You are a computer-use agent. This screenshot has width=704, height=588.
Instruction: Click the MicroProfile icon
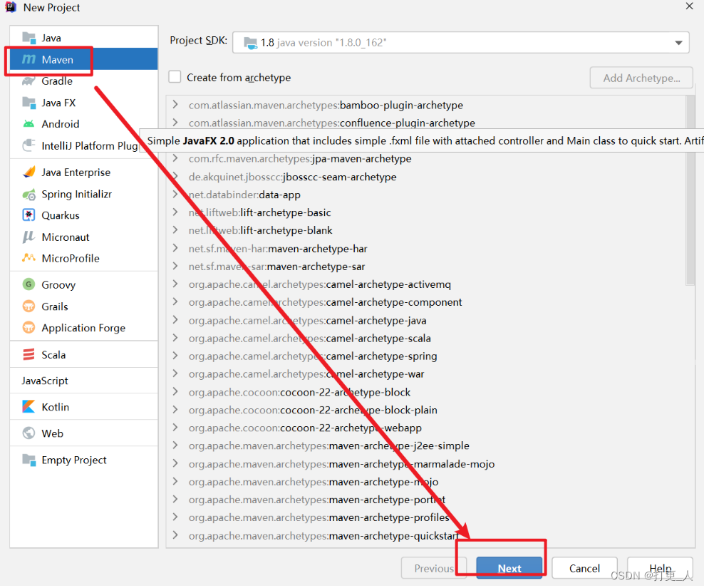click(x=29, y=258)
